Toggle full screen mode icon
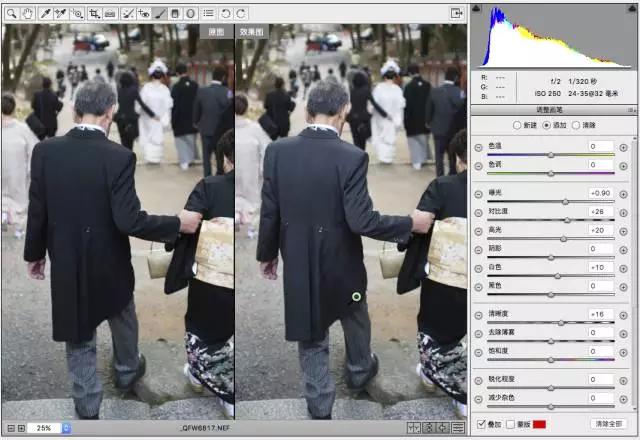The width and height of the screenshot is (640, 440). (457, 13)
